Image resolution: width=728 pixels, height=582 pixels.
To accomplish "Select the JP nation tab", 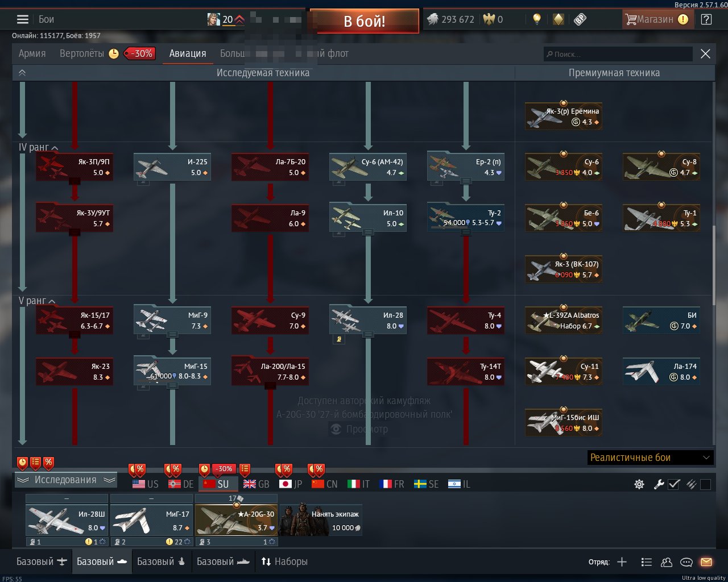I will click(x=291, y=484).
